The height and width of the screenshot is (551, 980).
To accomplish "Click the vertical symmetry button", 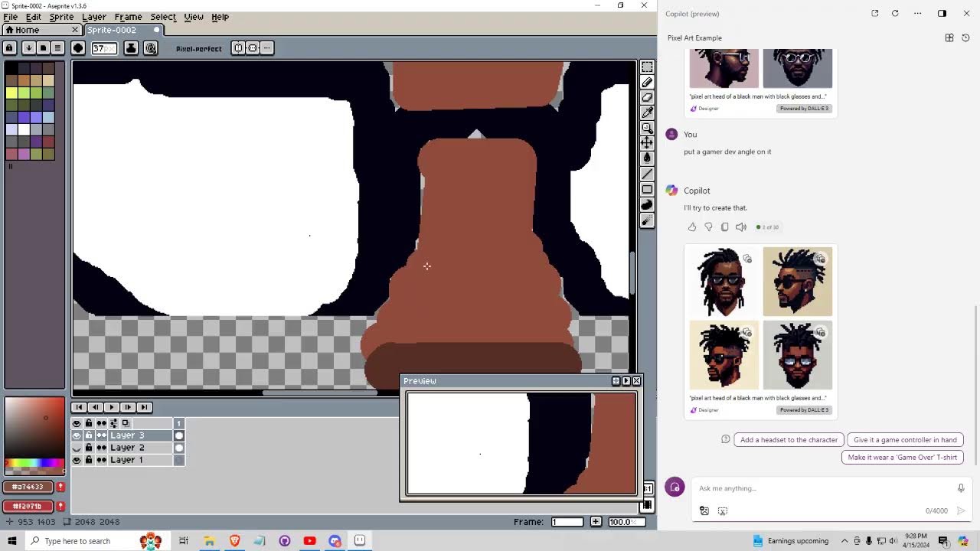I will pos(253,48).
